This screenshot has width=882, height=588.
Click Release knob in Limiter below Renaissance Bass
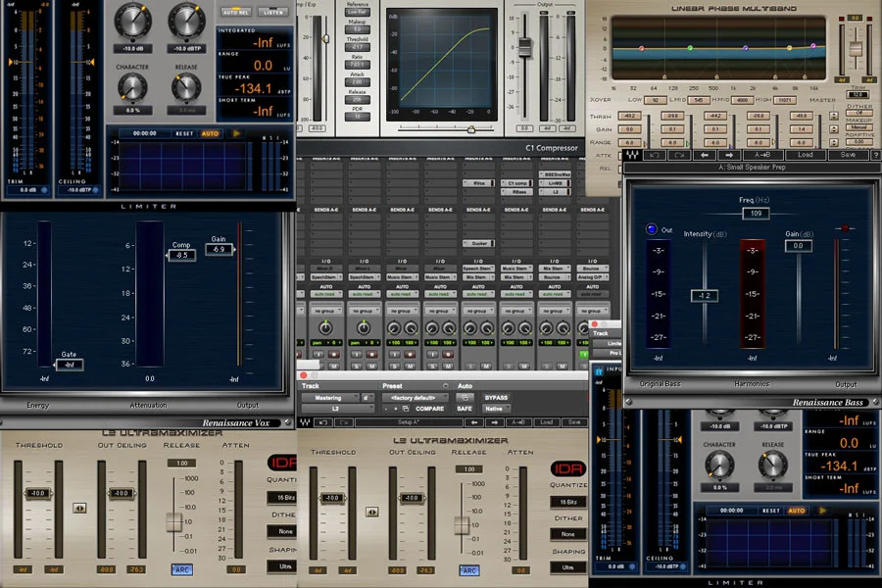[x=773, y=465]
